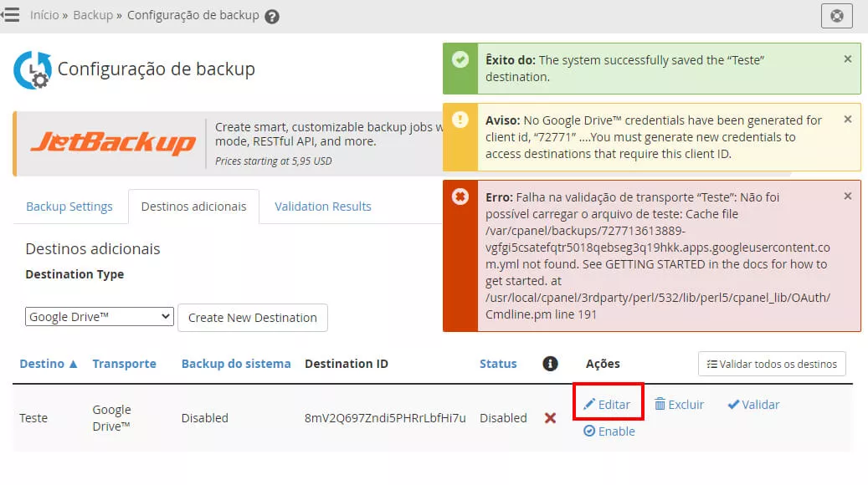Viewport: 868px width, 485px height.
Task: Click the Google Drive™ transport cell
Action: click(x=111, y=418)
